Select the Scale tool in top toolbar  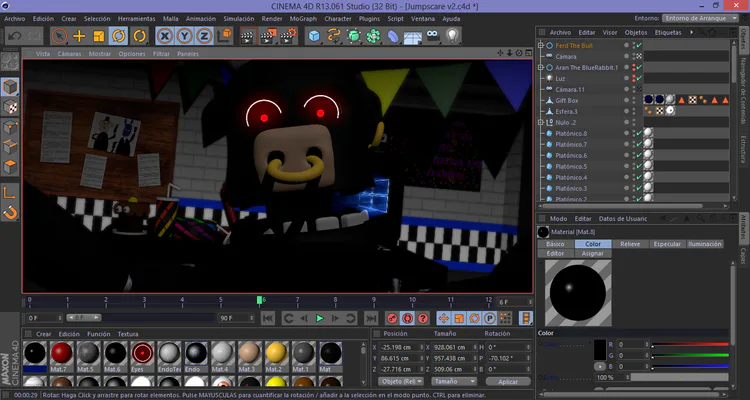pos(99,36)
